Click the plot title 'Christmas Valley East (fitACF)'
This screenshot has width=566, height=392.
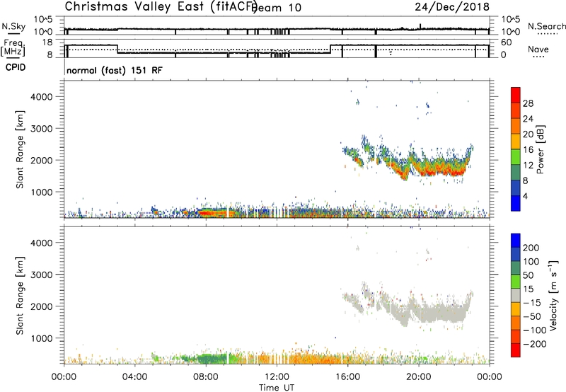pos(161,6)
